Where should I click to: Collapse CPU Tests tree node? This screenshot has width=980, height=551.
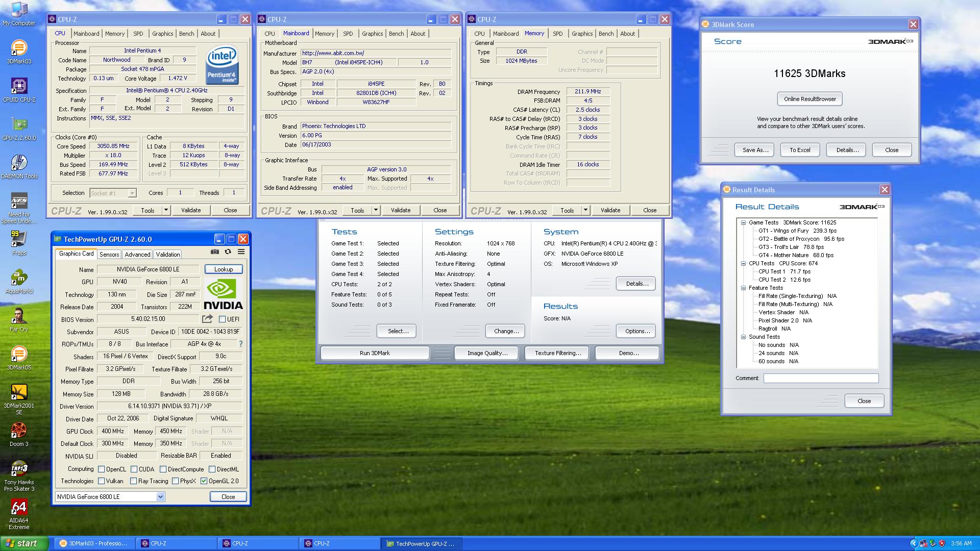coord(743,263)
